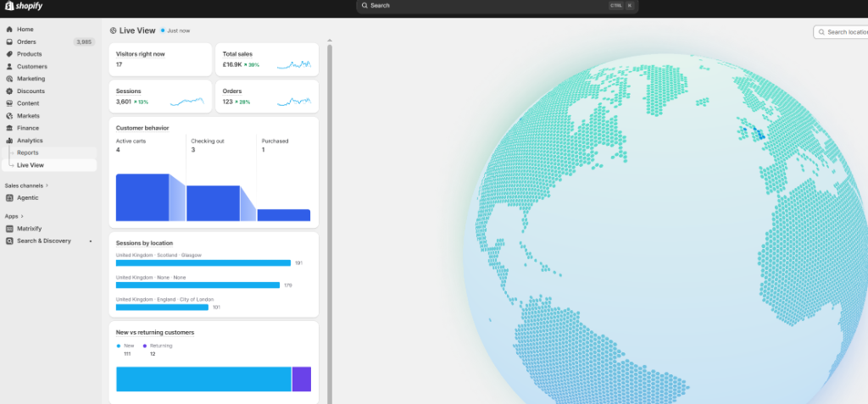The image size is (868, 404).
Task: Click the Home house icon
Action: [9, 30]
